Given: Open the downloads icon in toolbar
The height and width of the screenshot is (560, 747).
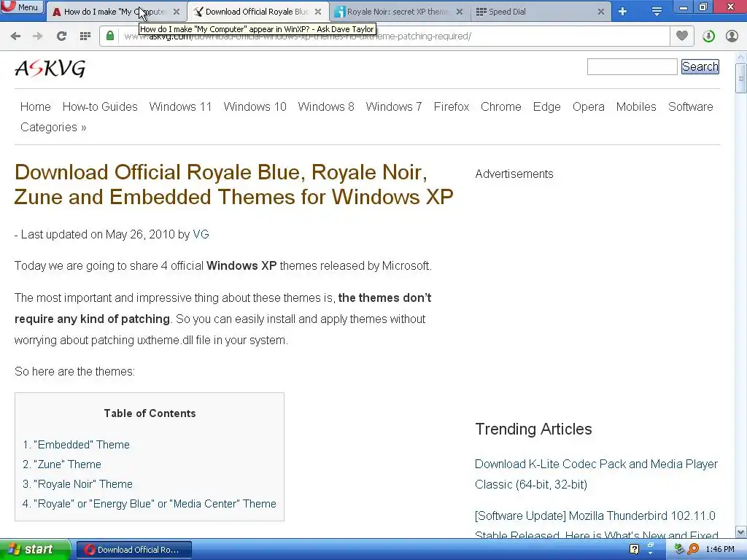Looking at the screenshot, I should (708, 36).
